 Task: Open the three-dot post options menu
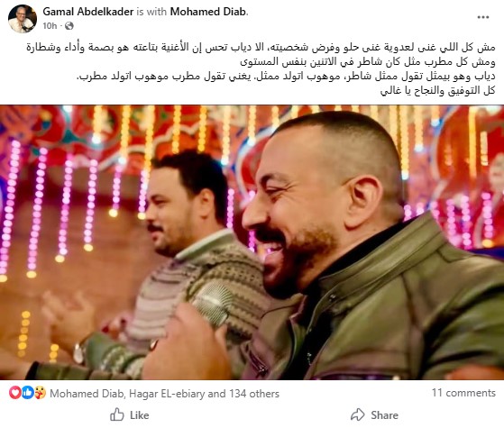pos(482,17)
